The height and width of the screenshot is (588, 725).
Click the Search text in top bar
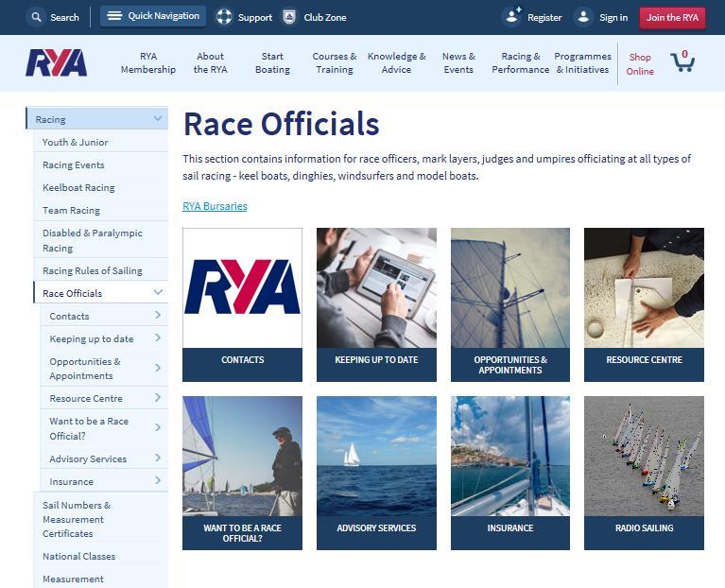pyautogui.click(x=64, y=18)
